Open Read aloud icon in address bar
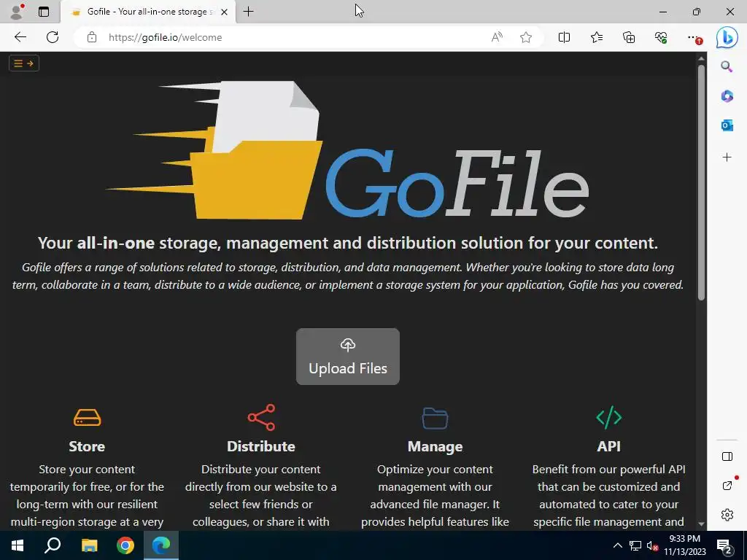 click(497, 37)
